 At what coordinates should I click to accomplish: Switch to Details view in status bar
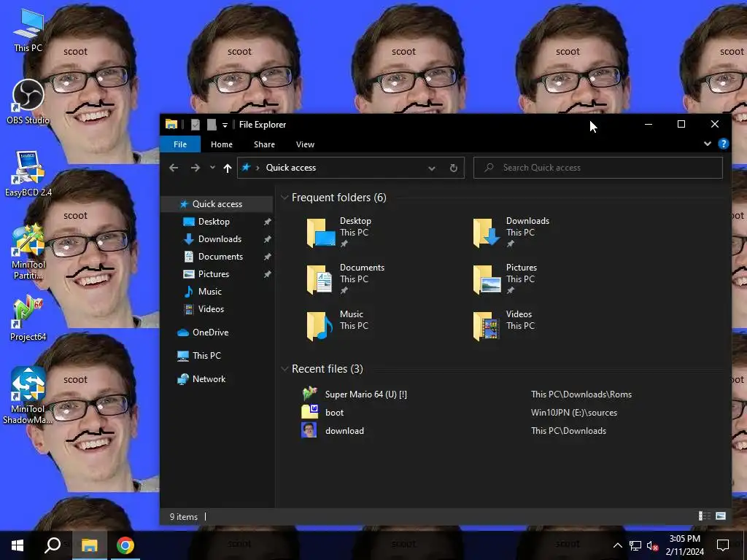pos(705,516)
